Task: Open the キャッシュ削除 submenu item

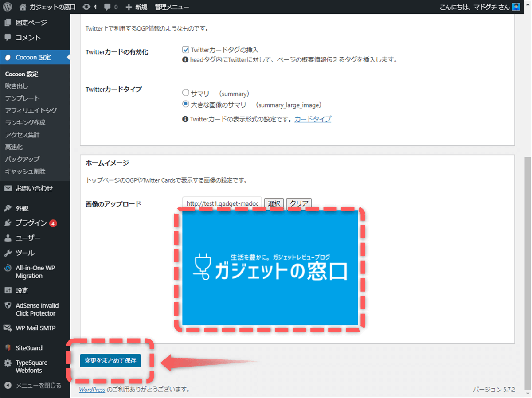Action: 25,172
